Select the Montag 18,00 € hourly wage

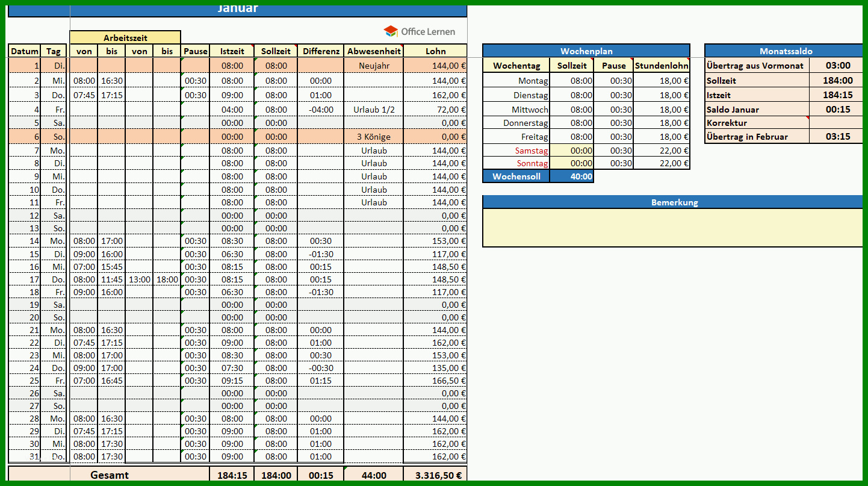(x=662, y=81)
